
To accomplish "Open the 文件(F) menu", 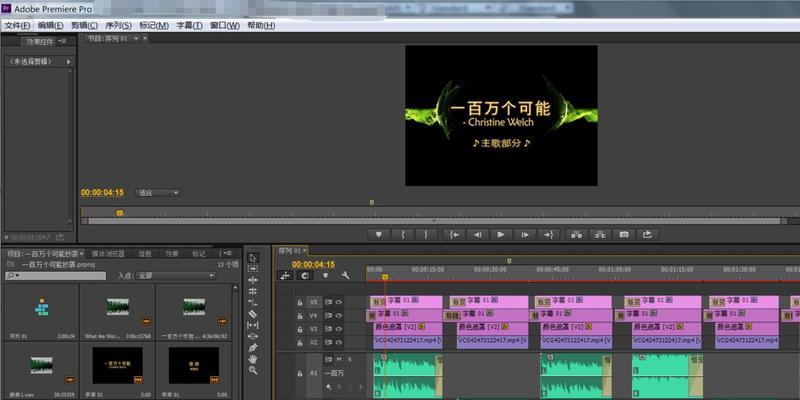I will point(17,26).
